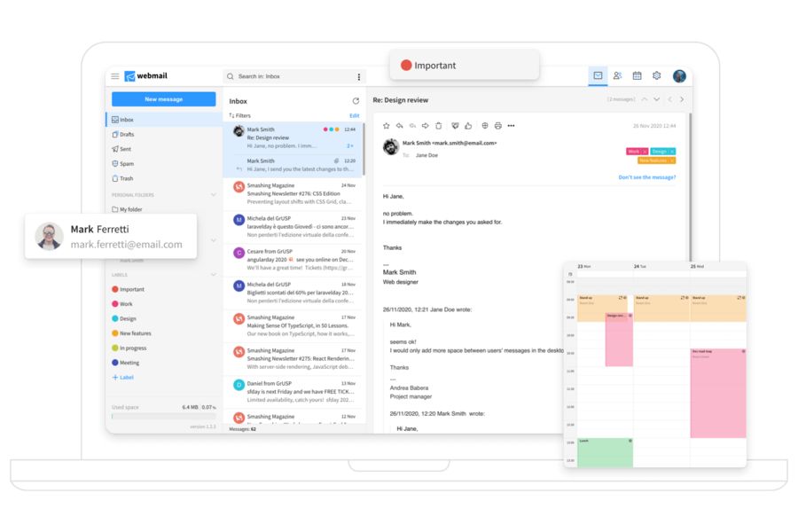Refresh the Inbox message list
Viewport: 798px width, 532px height.
354,100
